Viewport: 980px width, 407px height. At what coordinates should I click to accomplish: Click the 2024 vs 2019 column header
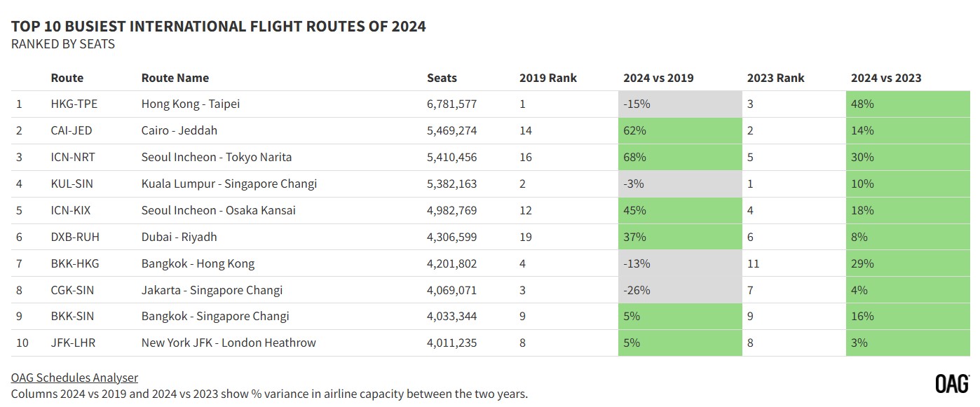pos(658,78)
